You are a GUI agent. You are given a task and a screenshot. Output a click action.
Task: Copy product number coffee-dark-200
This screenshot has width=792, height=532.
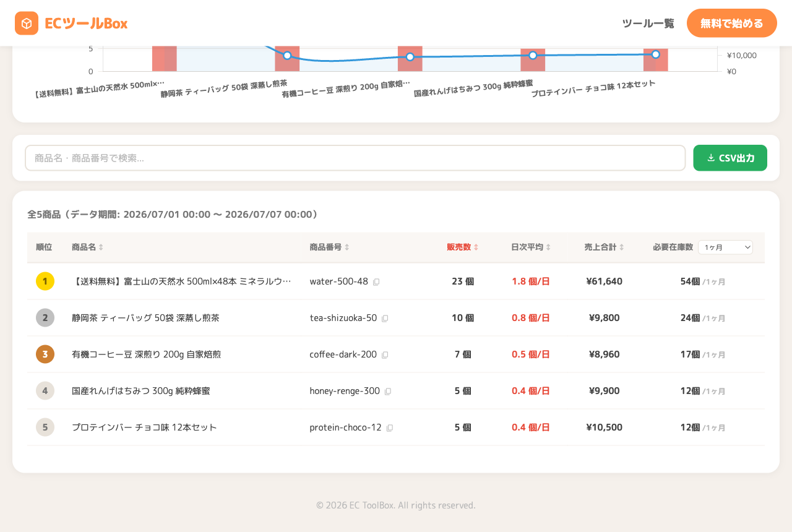385,355
